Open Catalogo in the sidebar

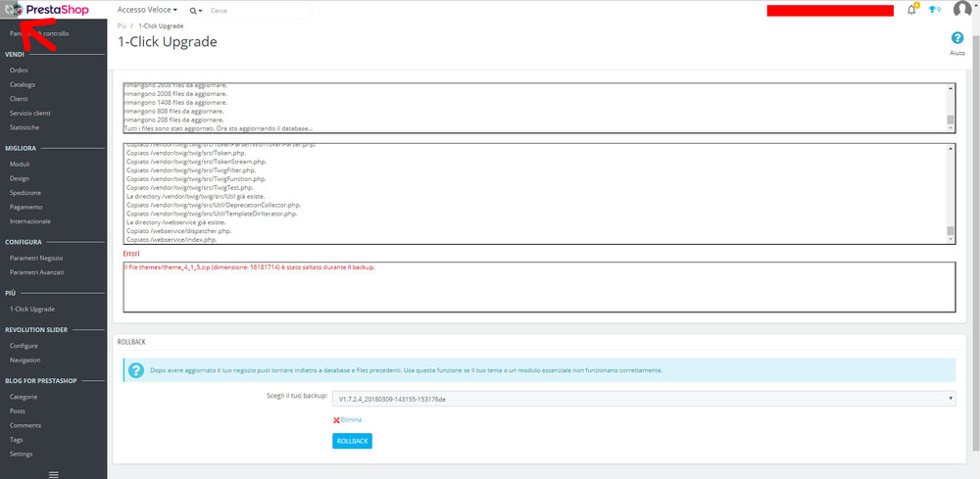click(x=23, y=84)
